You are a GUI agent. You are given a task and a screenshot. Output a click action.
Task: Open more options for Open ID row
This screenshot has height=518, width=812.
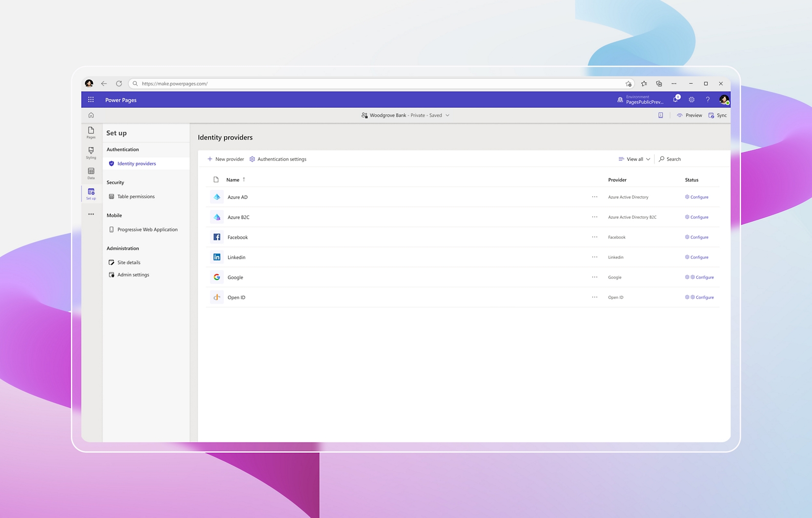coord(594,297)
